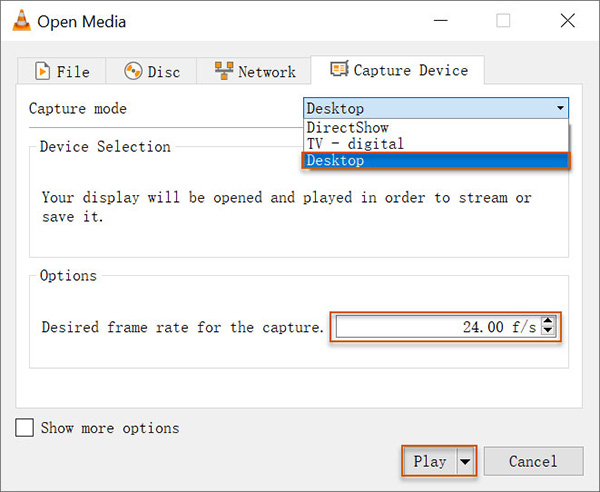The width and height of the screenshot is (600, 492).
Task: Click the Network tab's network icon
Action: tap(224, 71)
